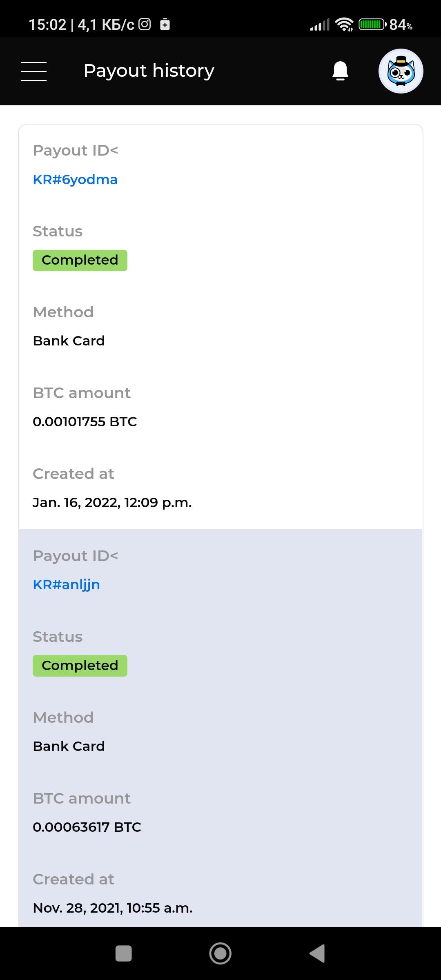
Task: Tap the Completed badge for KR#6yodma
Action: tap(80, 260)
